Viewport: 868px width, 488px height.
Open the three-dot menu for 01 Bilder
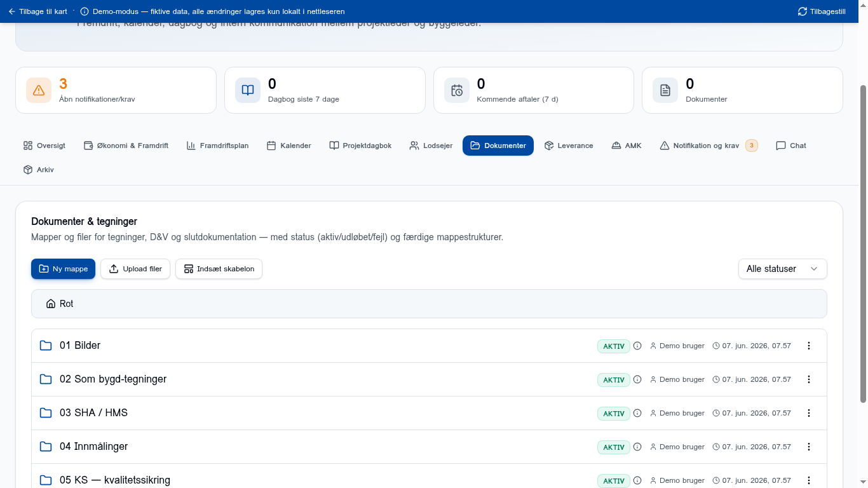tap(809, 346)
